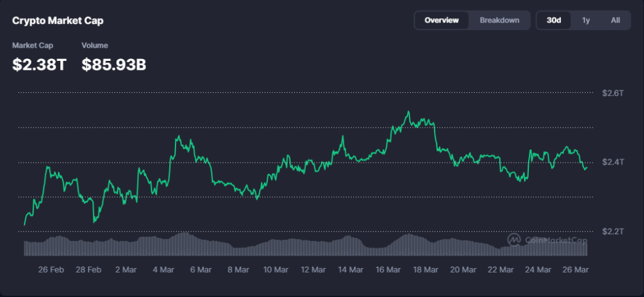Select the 30d time range
This screenshot has height=297, width=644.
click(x=553, y=20)
